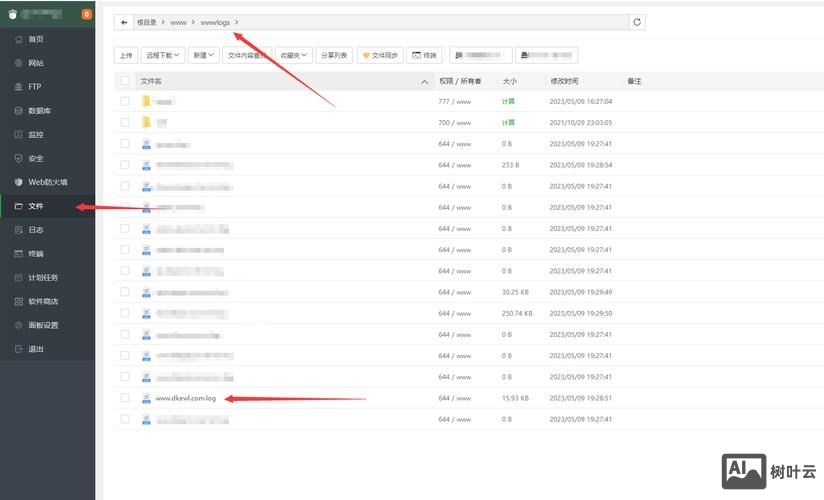The height and width of the screenshot is (500, 824).
Task: Expand the 远程下载 dropdown
Action: point(162,55)
